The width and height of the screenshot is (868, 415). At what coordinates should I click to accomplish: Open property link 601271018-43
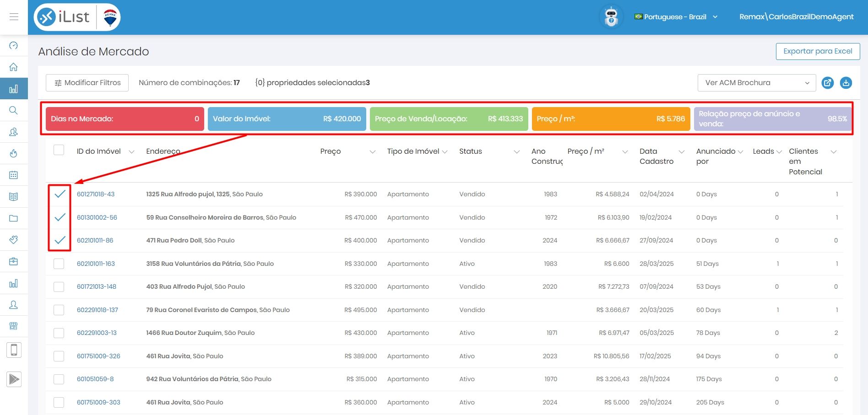pyautogui.click(x=96, y=194)
